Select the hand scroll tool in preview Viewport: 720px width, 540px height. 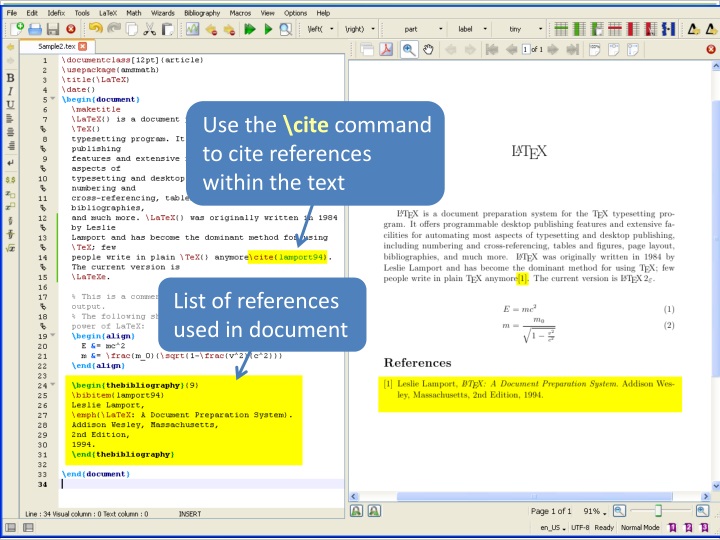(428, 49)
